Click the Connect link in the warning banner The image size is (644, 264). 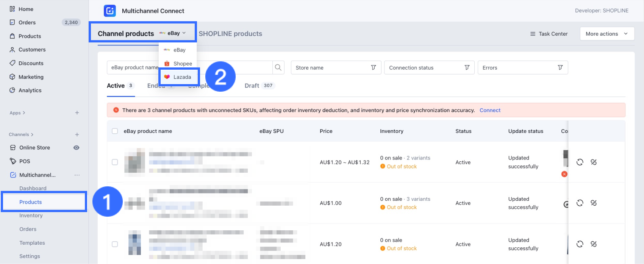490,110
